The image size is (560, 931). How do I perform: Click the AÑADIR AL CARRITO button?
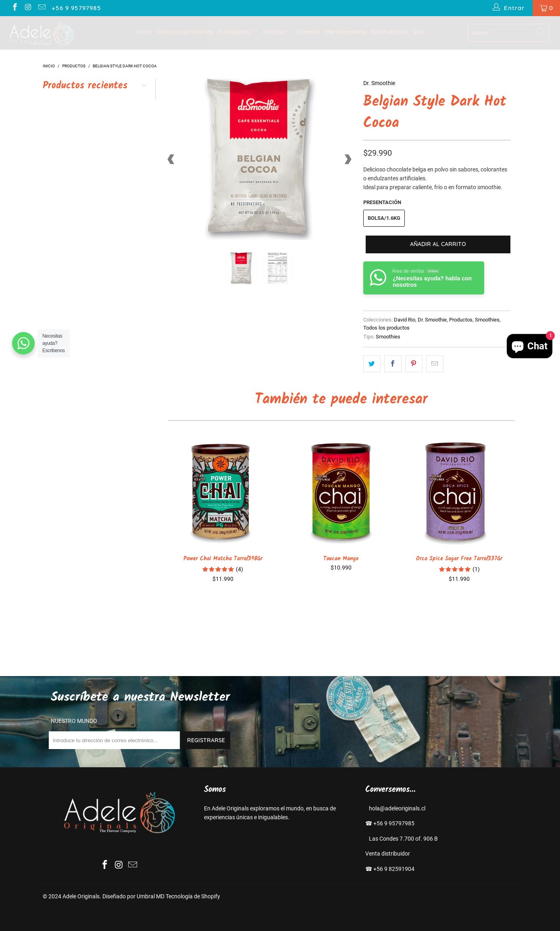point(438,244)
